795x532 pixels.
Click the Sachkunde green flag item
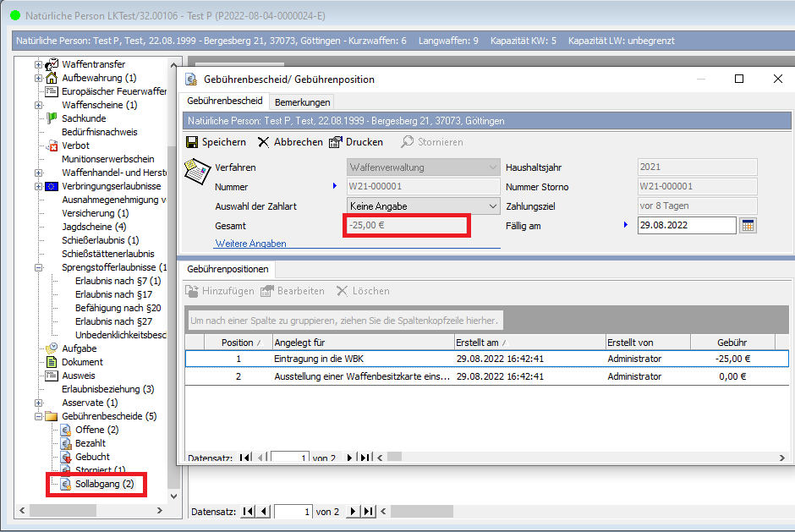[x=52, y=118]
